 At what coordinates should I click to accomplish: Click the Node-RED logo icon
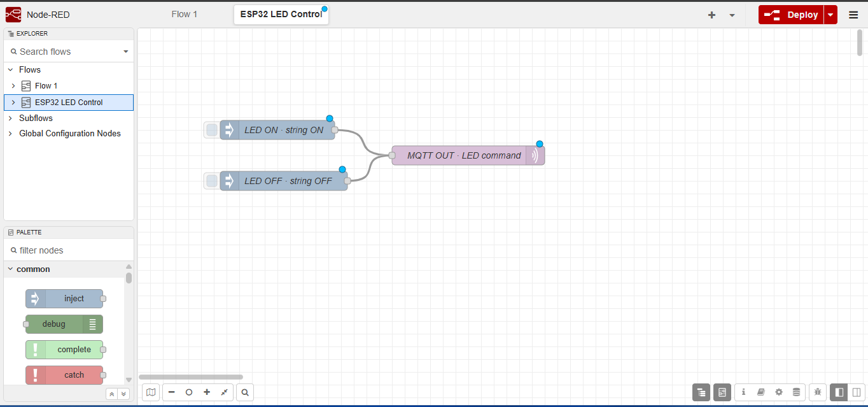pyautogui.click(x=13, y=15)
